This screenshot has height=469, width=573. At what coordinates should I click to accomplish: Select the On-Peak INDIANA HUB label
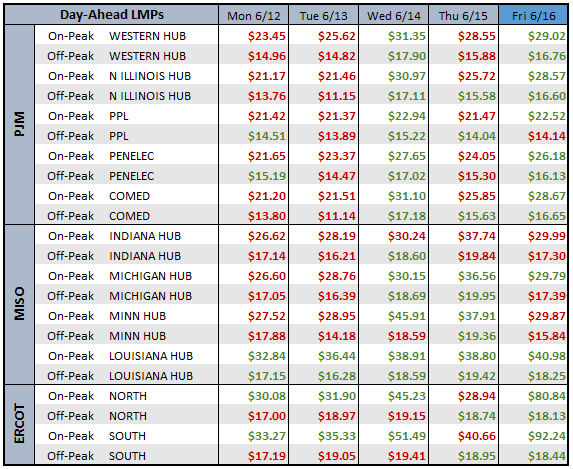coord(114,236)
